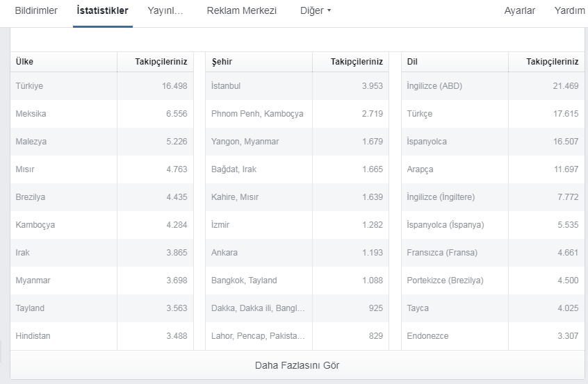588x384 pixels.
Task: Click the 21.469 follower count
Action: point(566,86)
